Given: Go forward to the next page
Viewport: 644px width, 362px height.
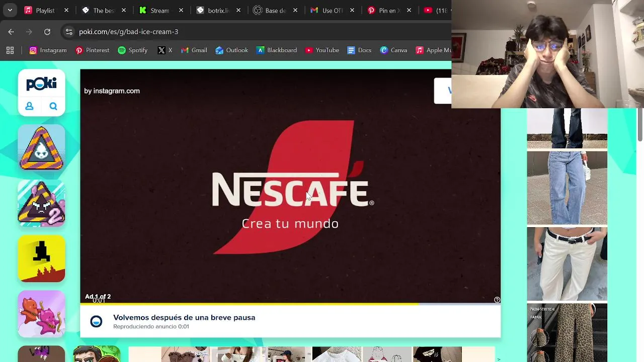Looking at the screenshot, I should pyautogui.click(x=29, y=32).
